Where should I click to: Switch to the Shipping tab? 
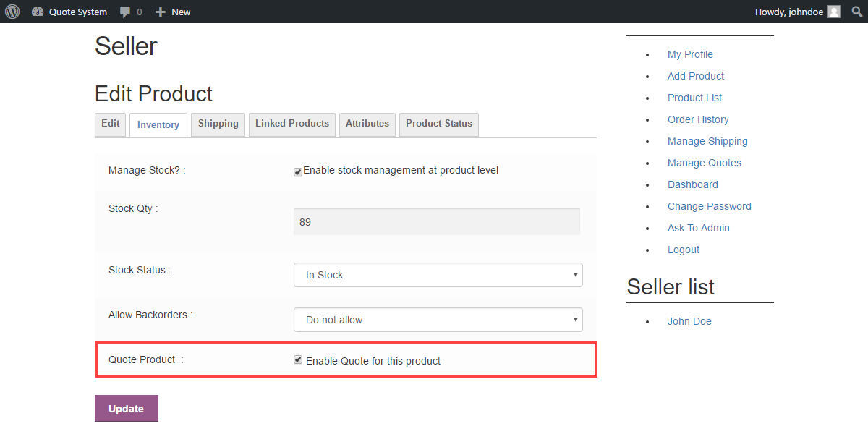pyautogui.click(x=218, y=124)
